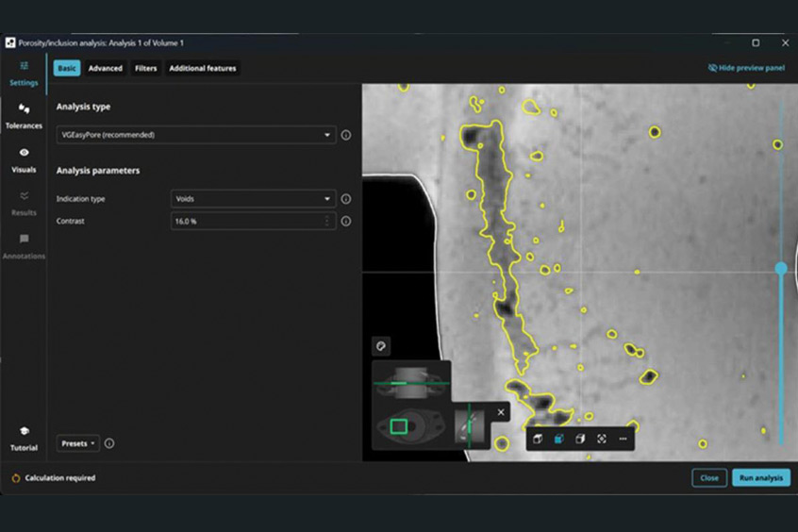Viewport: 798px width, 532px height.
Task: Expand the Presets dropdown
Action: [x=78, y=443]
